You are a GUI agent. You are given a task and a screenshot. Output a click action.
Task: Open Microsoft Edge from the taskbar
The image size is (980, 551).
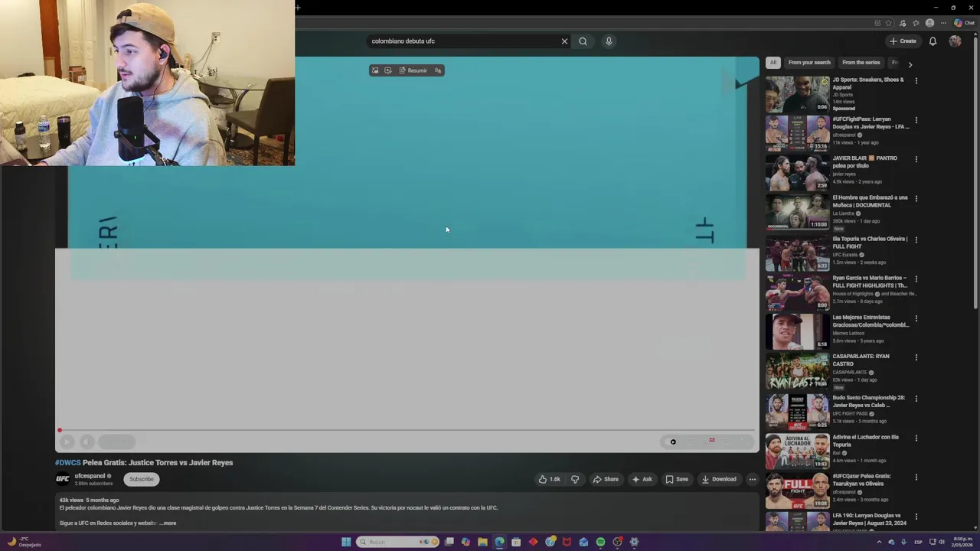click(x=499, y=542)
